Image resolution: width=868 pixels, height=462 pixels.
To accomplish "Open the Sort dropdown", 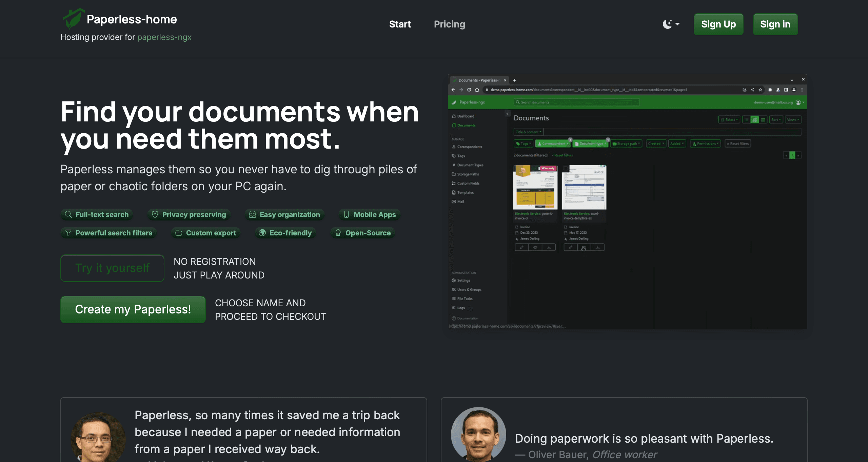I will tap(776, 119).
